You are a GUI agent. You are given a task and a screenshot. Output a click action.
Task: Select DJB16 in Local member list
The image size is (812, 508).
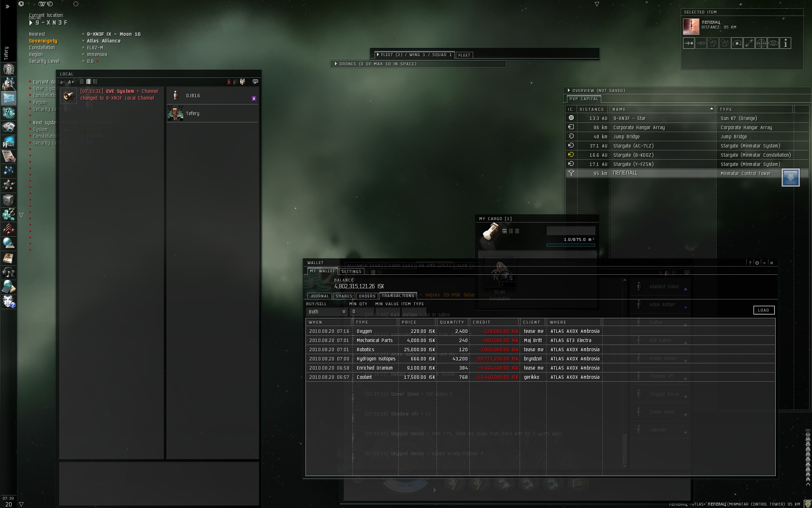click(213, 96)
